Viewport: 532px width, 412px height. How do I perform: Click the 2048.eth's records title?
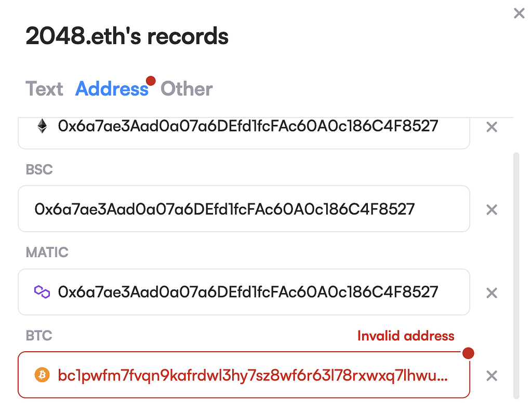pos(127,36)
